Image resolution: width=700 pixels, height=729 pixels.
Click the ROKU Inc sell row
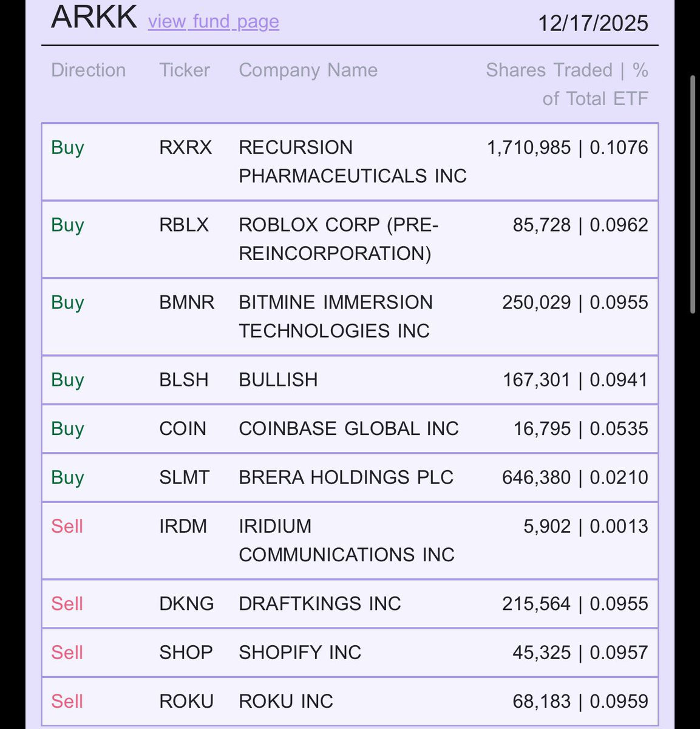(350, 701)
